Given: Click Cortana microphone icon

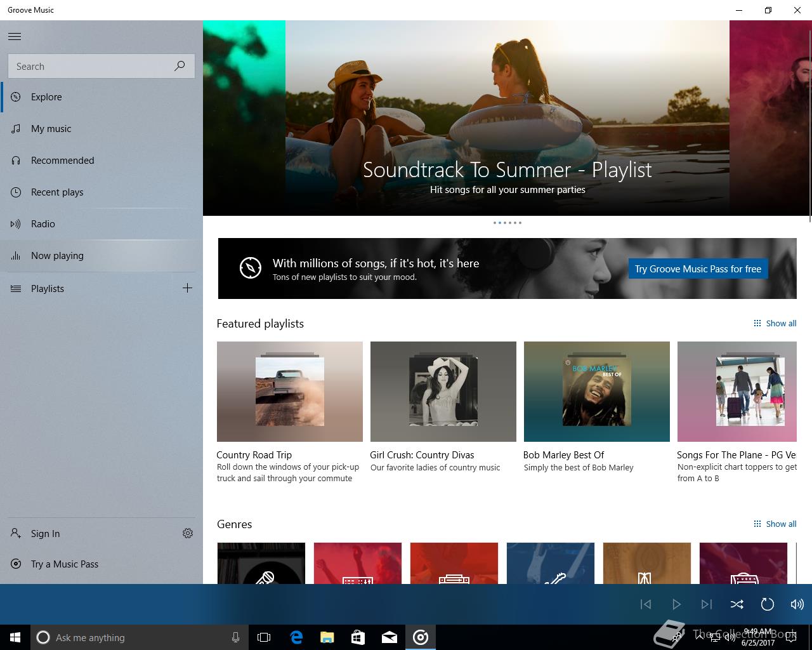Looking at the screenshot, I should 235,637.
